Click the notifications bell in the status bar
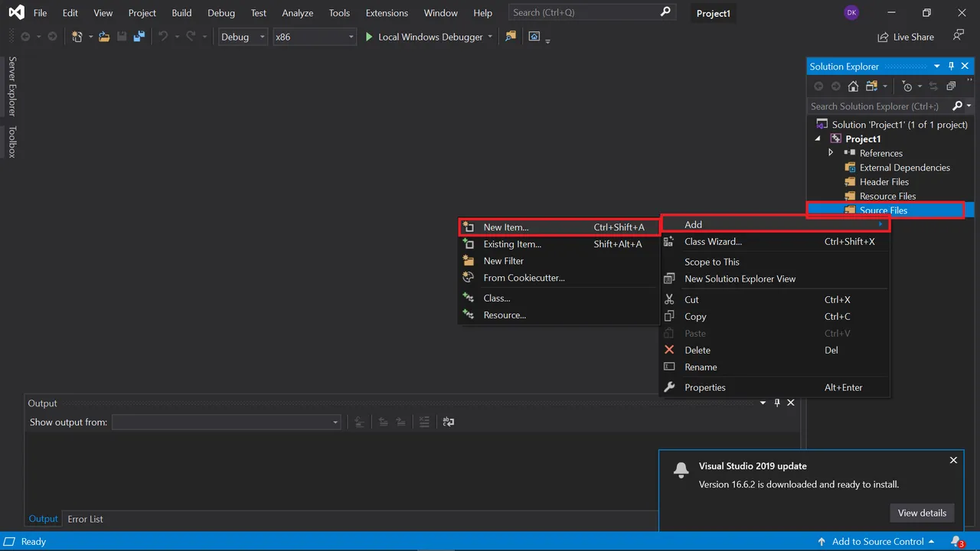The height and width of the screenshot is (551, 980). coord(957,542)
